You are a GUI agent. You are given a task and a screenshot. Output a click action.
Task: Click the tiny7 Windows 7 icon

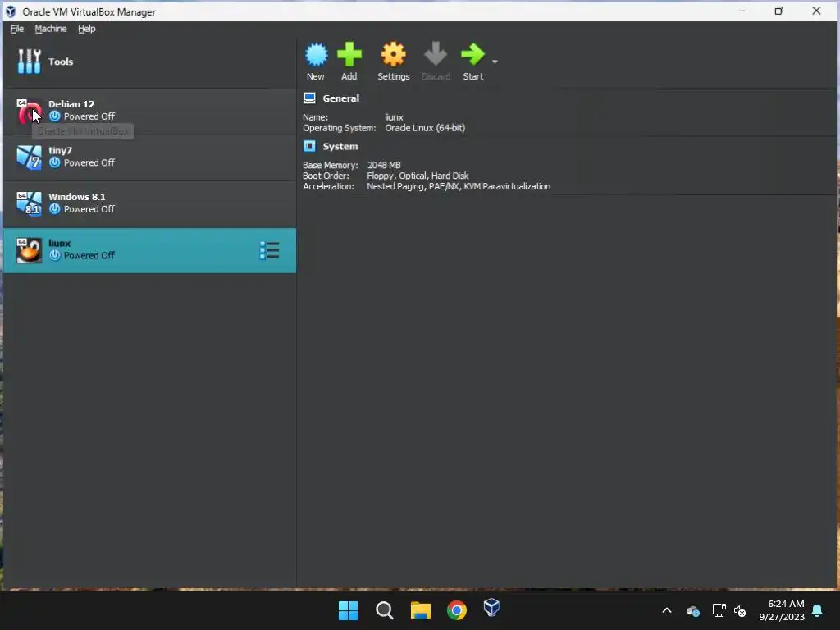click(29, 157)
